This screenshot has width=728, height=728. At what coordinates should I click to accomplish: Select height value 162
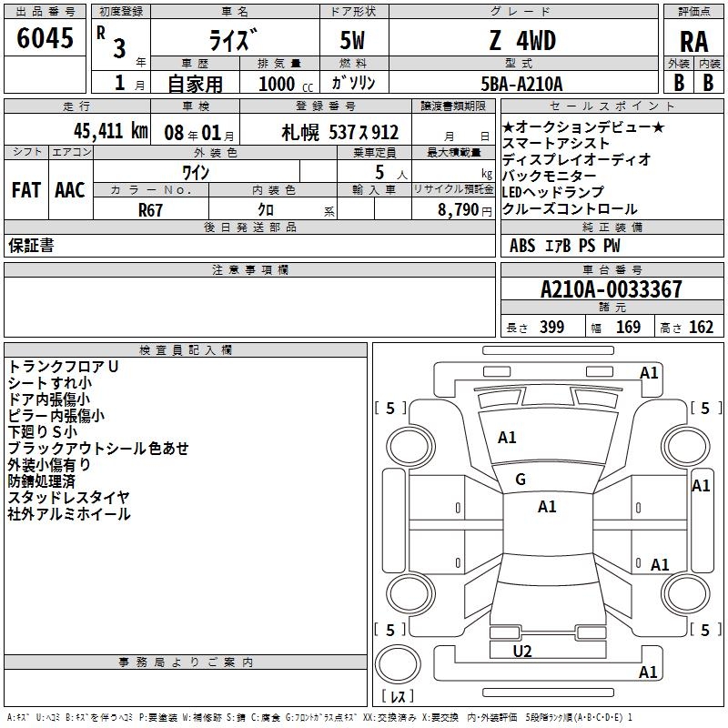(x=701, y=328)
